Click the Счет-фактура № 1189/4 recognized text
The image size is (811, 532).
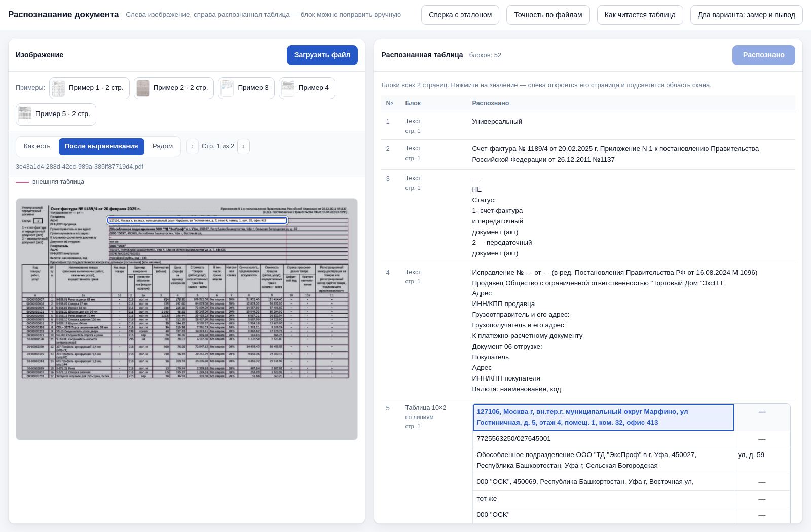coord(615,154)
